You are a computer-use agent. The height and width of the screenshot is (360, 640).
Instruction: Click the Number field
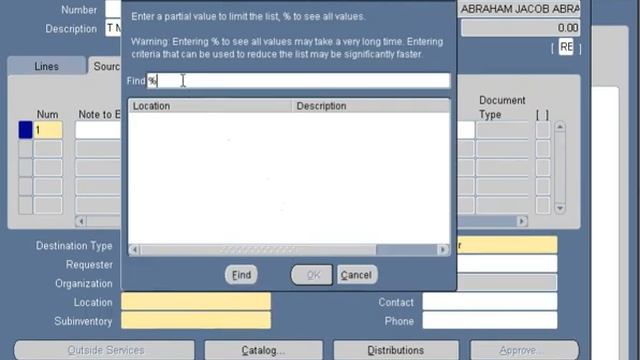(113, 9)
